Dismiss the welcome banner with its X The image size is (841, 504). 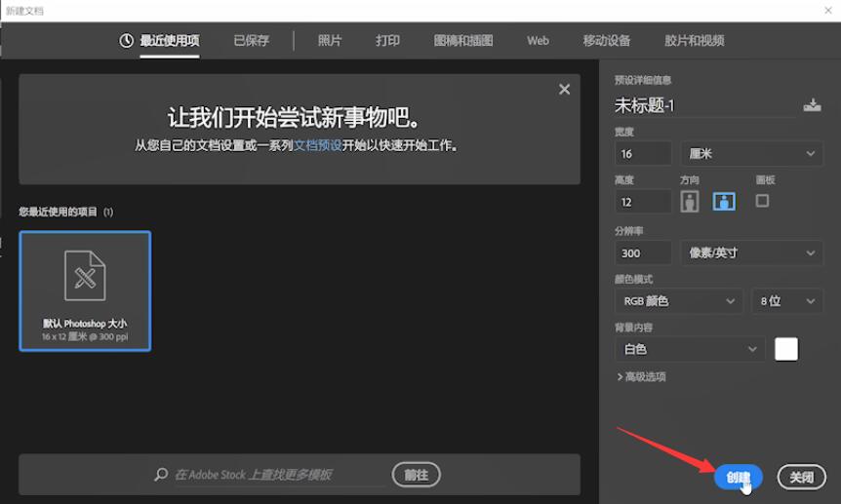(564, 90)
